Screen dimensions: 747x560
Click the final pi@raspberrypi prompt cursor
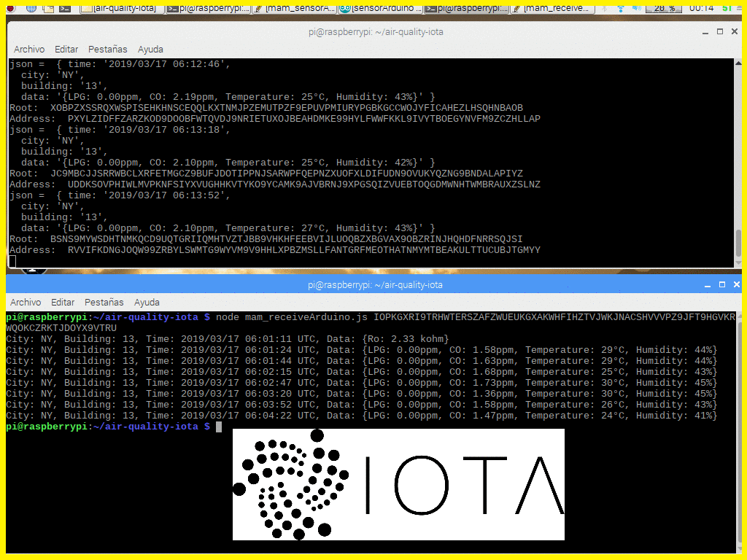219,427
